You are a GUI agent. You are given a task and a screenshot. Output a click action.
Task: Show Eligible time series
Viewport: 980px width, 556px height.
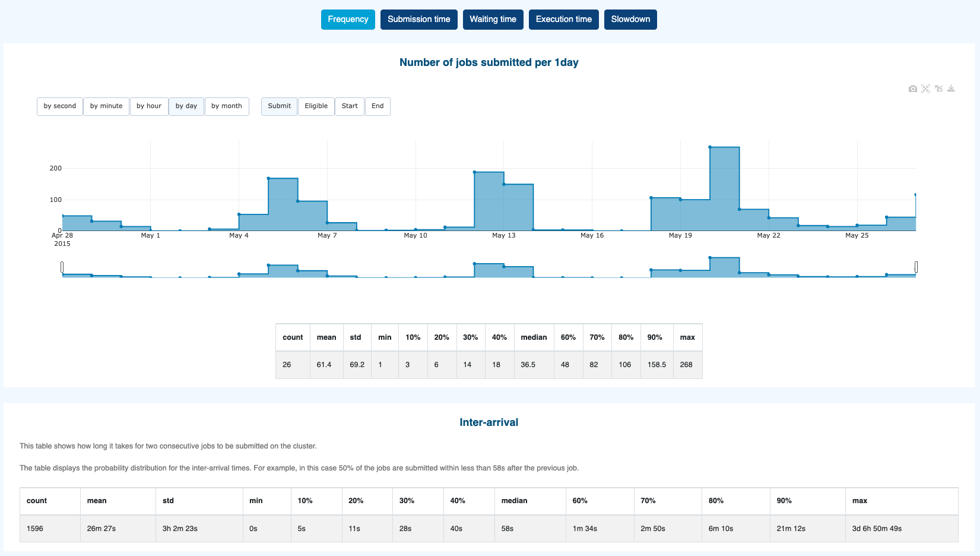click(x=316, y=106)
